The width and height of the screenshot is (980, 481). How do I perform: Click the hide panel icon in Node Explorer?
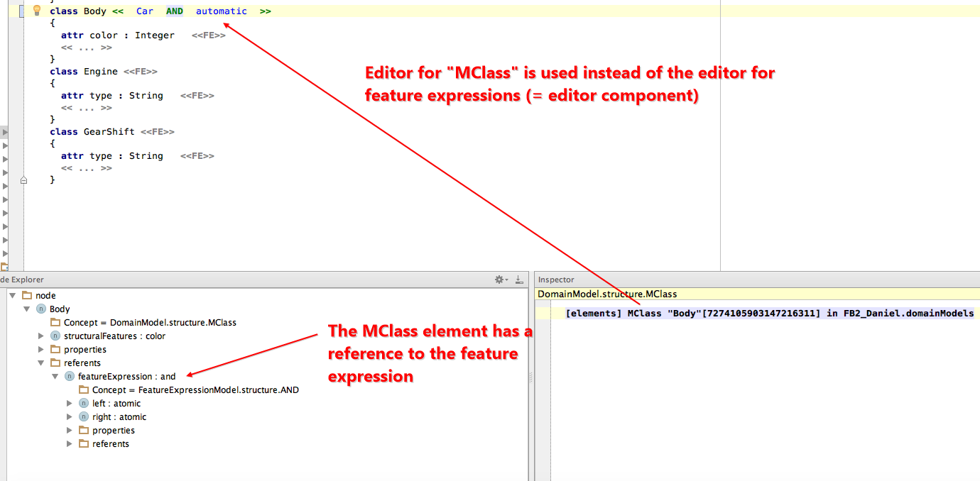tap(519, 280)
